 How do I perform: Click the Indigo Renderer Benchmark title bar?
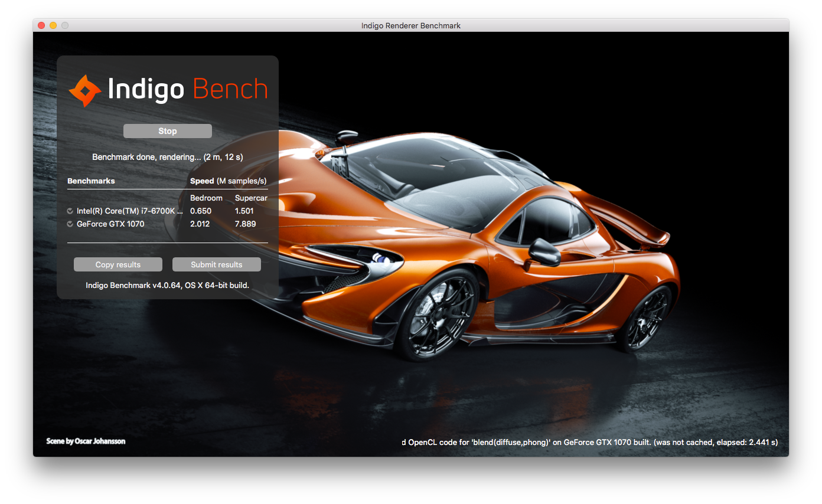point(411,25)
